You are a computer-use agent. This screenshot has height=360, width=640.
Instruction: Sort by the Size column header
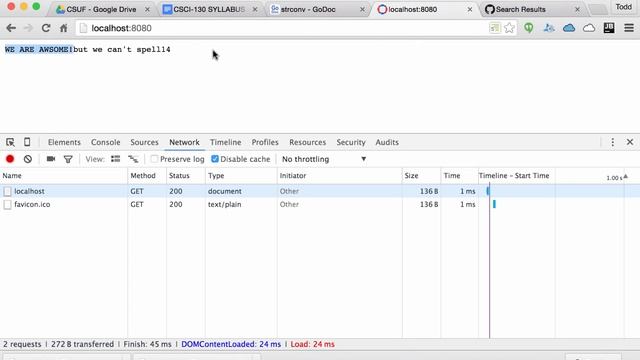(x=421, y=176)
